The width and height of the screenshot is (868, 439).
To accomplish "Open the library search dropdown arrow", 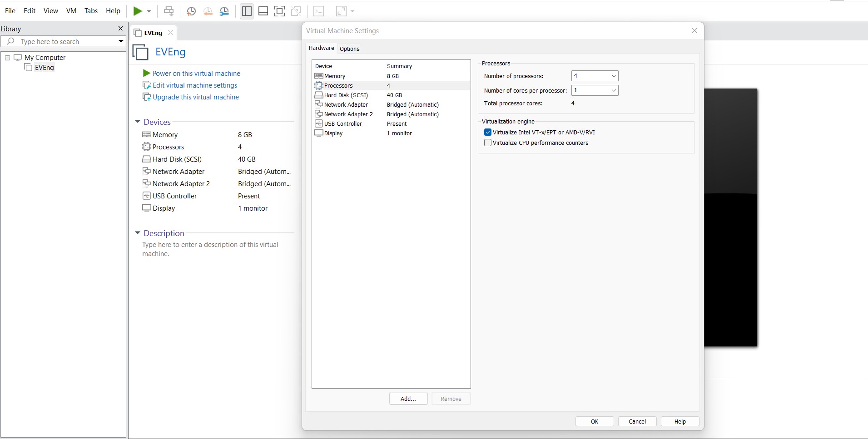I will (x=121, y=41).
